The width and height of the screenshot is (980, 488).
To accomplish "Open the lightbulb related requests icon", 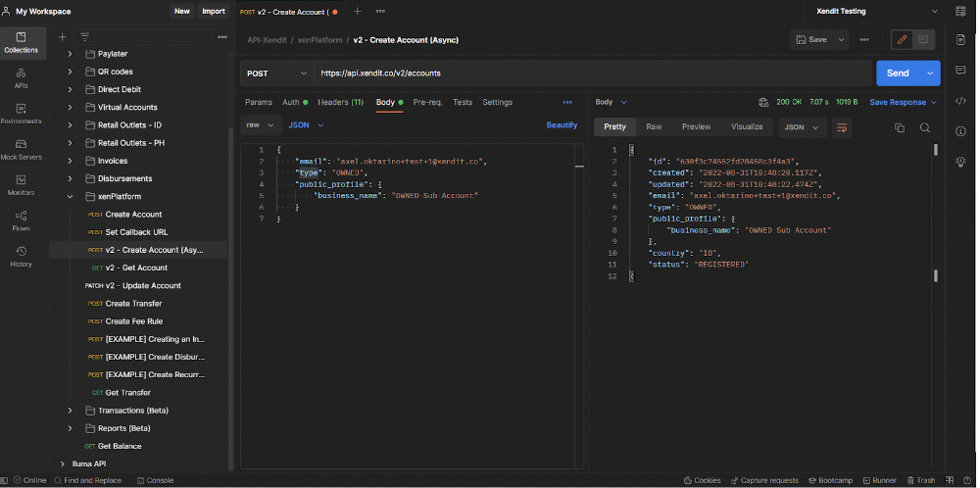I will click(960, 162).
